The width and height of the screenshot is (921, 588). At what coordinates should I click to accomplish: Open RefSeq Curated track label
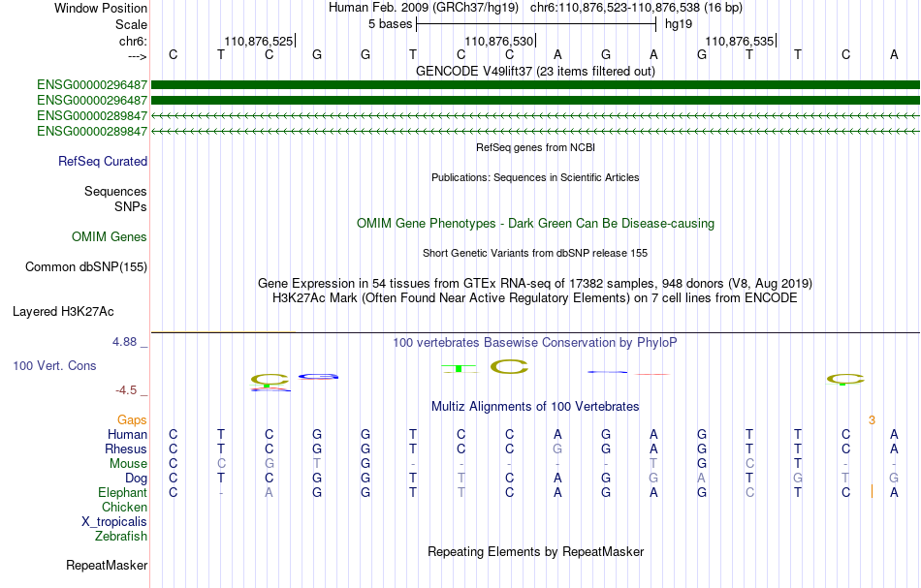[x=102, y=162]
